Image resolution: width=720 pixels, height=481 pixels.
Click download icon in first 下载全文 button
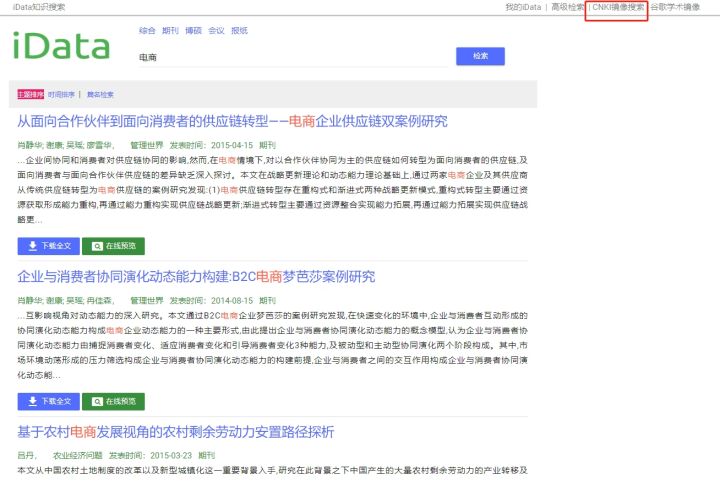pyautogui.click(x=33, y=246)
